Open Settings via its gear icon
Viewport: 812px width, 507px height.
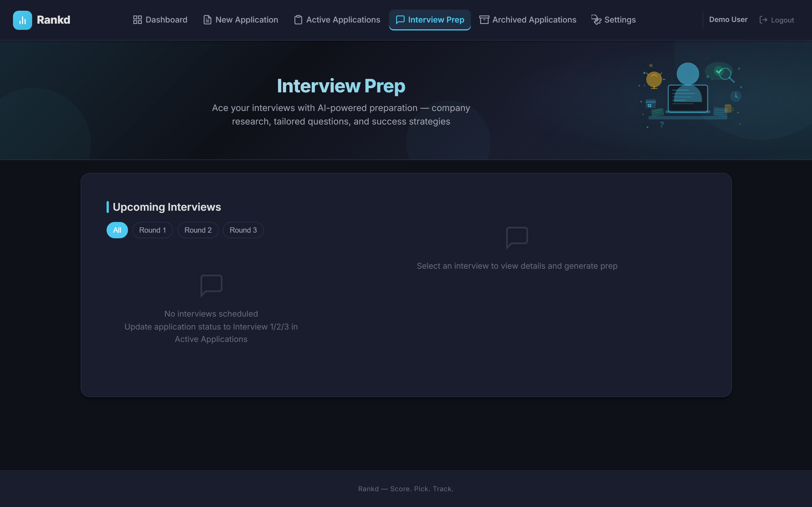[x=596, y=19]
